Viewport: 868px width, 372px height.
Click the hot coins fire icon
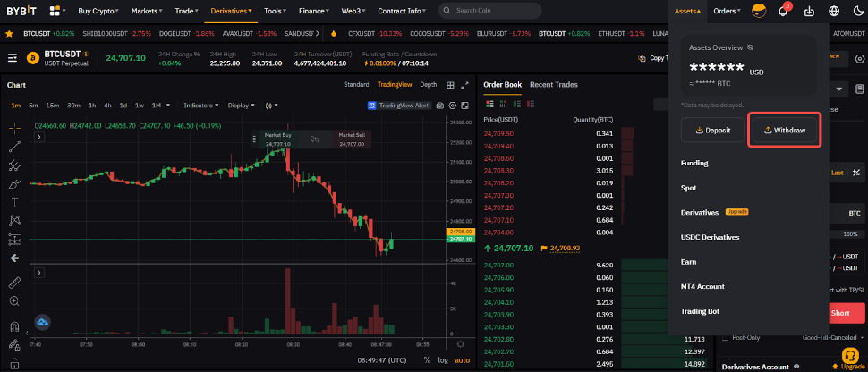[334, 33]
